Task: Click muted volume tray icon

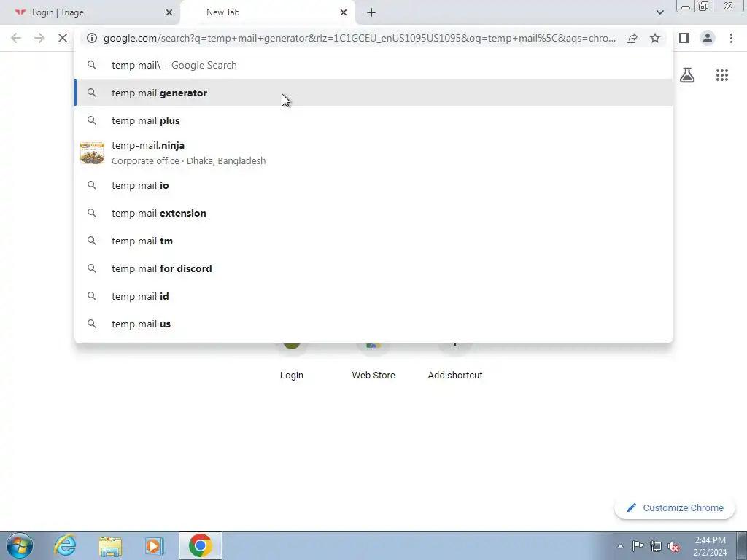Action: tap(673, 546)
